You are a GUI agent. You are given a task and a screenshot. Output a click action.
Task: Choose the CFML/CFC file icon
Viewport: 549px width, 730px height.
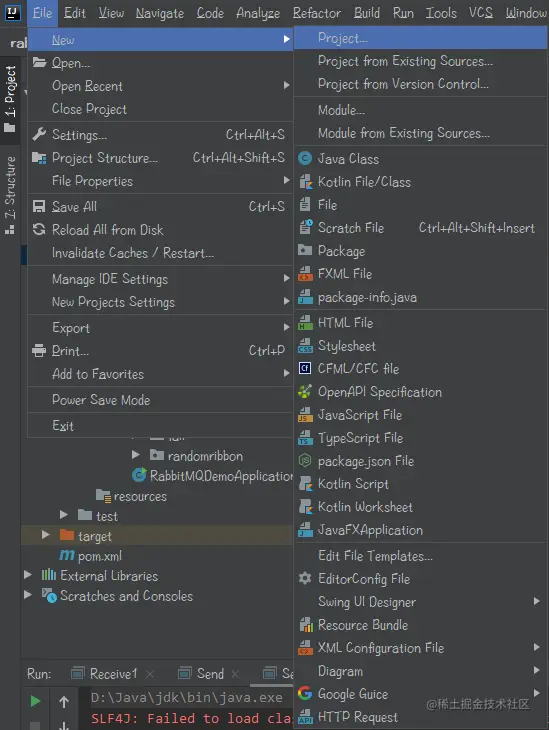305,369
